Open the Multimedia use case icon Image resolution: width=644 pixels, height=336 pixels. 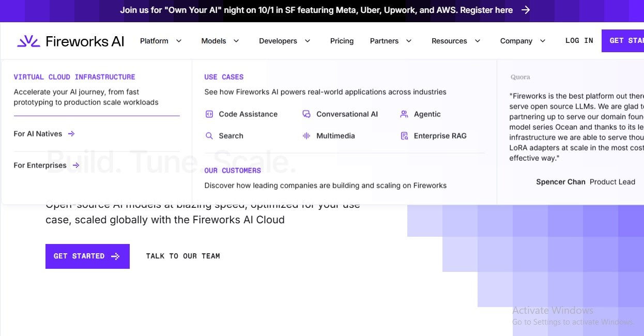pyautogui.click(x=306, y=135)
